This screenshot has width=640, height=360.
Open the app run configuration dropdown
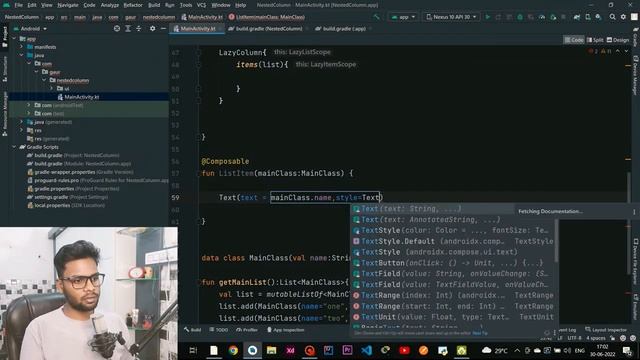403,17
